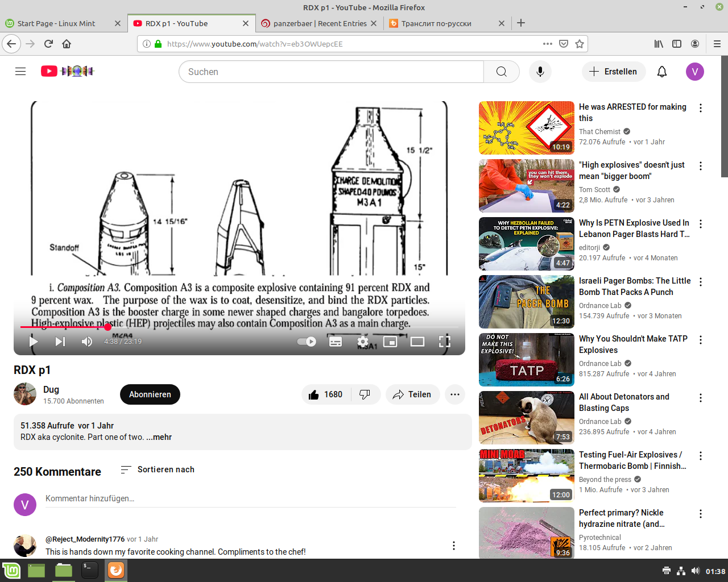Open the Dug channel avatar
728x582 pixels.
25,394
